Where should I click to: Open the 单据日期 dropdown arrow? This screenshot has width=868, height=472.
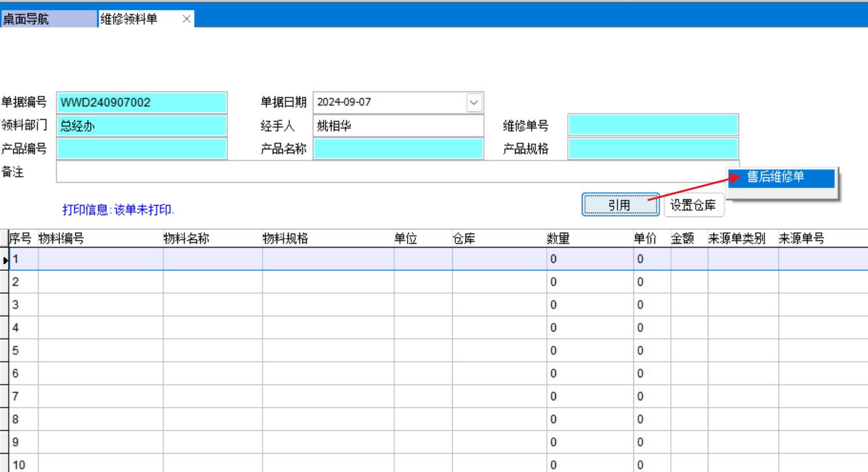474,102
